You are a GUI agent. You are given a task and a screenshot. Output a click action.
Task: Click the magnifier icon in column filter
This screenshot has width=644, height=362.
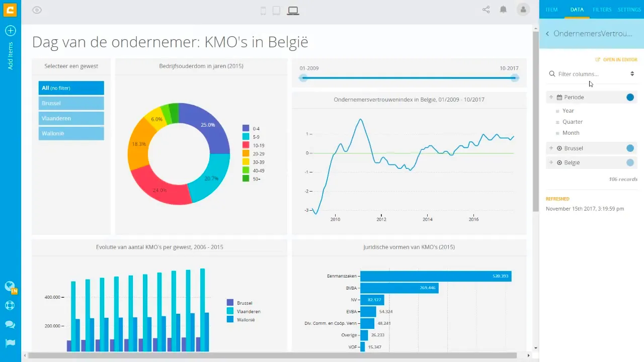click(552, 73)
